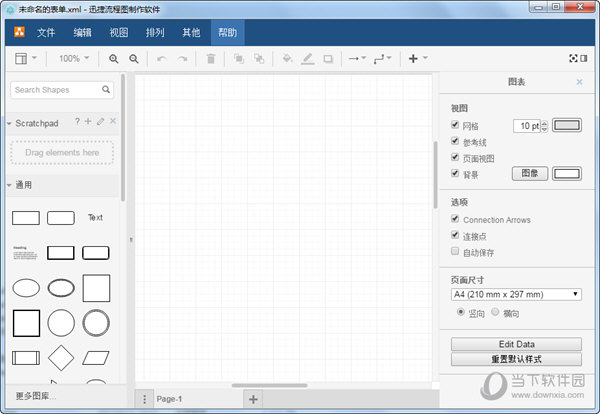This screenshot has width=600, height=414.
Task: Click the shadow rectangle icon
Action: [328, 59]
